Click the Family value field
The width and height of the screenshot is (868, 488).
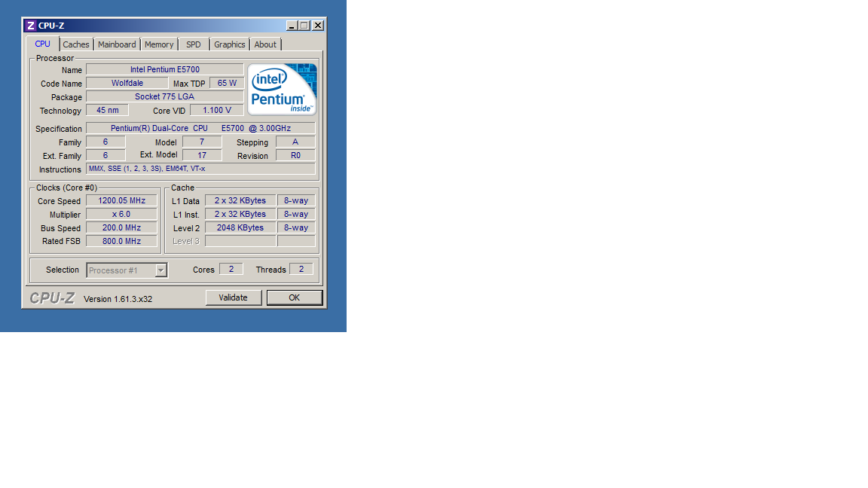tap(105, 142)
